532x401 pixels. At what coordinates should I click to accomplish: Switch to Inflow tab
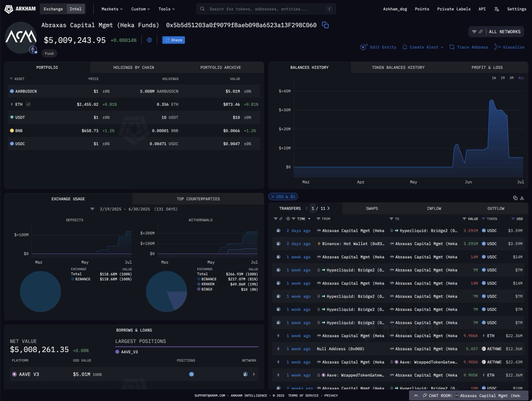[x=434, y=208]
